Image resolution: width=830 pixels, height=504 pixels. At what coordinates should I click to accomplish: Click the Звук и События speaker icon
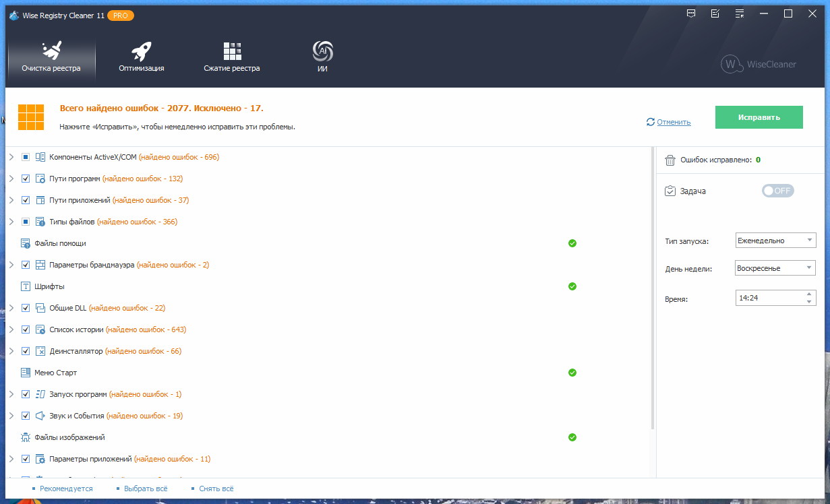40,416
